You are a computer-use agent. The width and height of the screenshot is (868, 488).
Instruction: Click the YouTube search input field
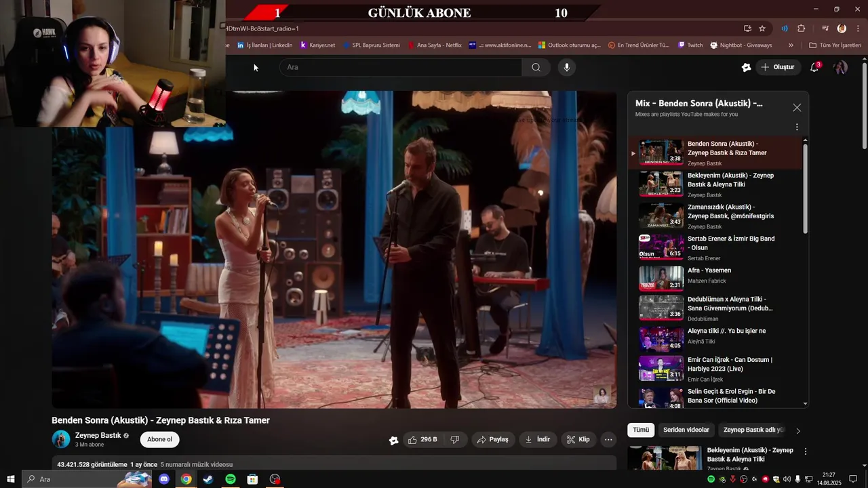[x=400, y=67]
